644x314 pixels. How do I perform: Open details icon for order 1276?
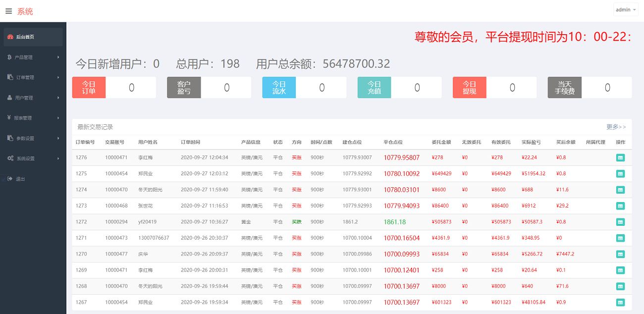coord(620,157)
